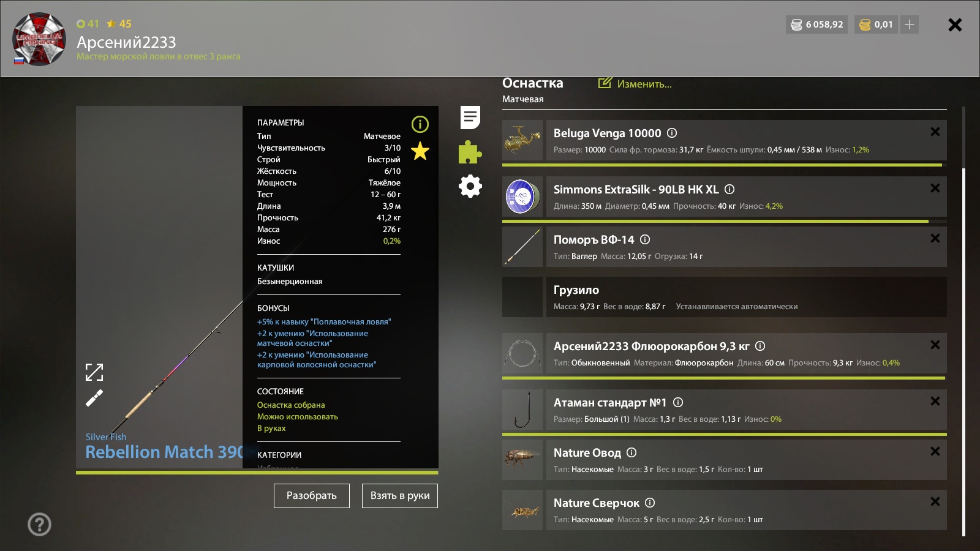Click the Поморъ ВФ-14 float thumbnail
This screenshot has width=980, height=551.
click(522, 247)
